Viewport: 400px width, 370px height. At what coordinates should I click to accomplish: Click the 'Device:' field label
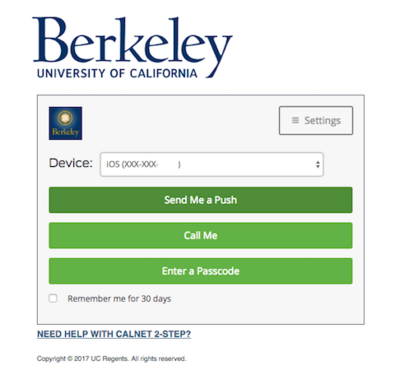(x=71, y=163)
